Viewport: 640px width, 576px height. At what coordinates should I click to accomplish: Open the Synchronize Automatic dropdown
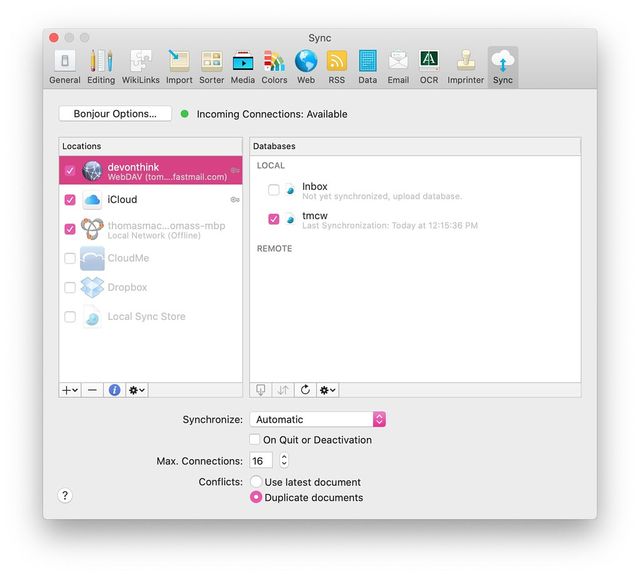[x=318, y=419]
